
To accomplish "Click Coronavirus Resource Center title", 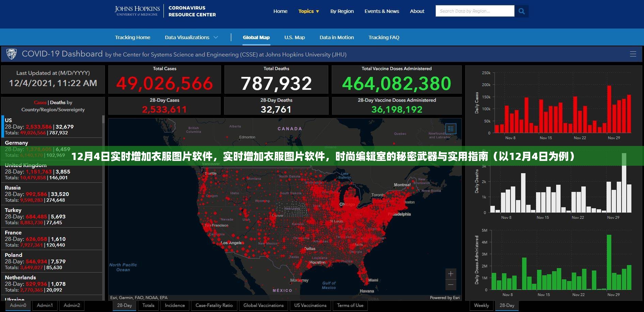I will (192, 11).
